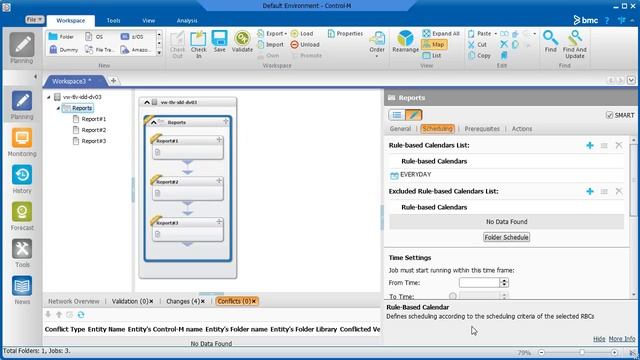Open the Analysis ribbon tab
The width and height of the screenshot is (640, 360).
pos(187,20)
